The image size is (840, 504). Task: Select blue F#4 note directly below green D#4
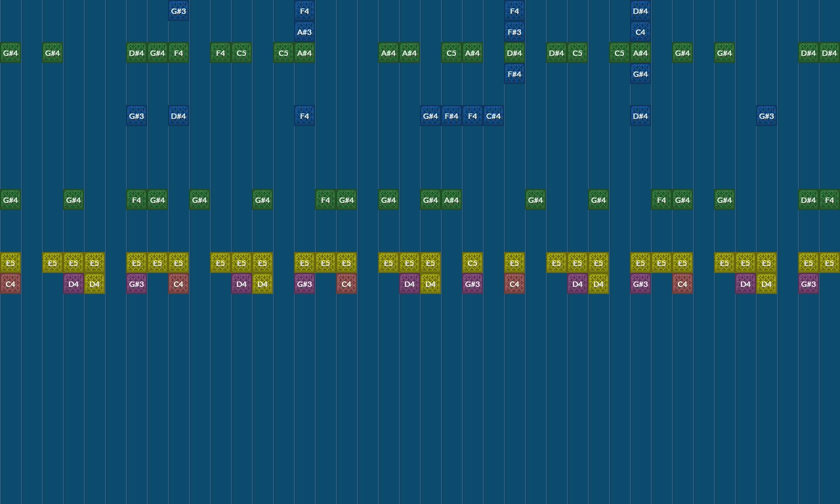click(514, 74)
